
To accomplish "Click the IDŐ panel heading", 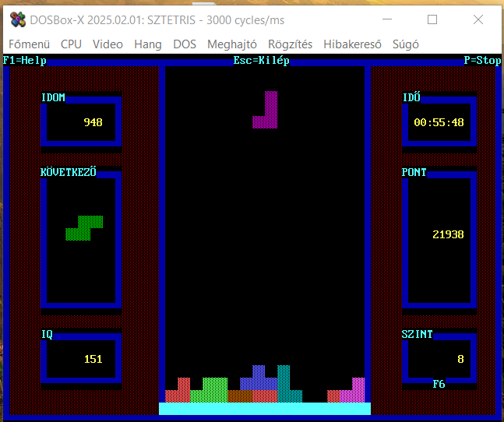I will pos(411,97).
